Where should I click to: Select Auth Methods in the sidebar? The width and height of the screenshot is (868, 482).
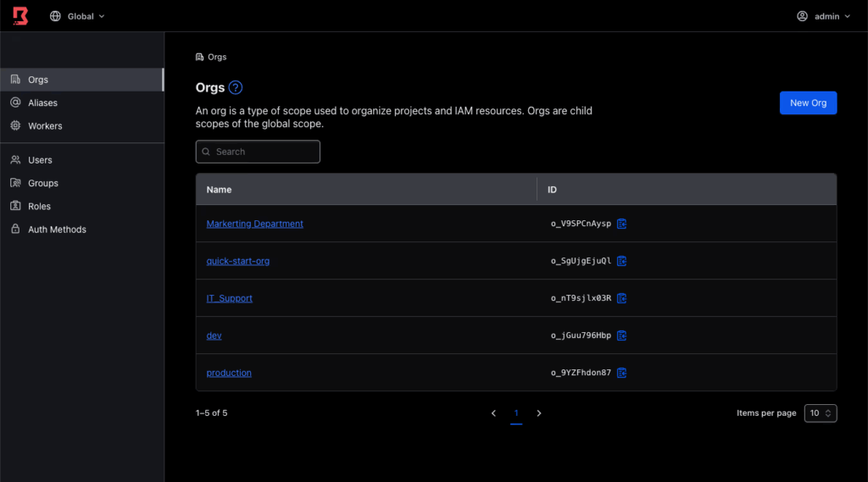(57, 229)
